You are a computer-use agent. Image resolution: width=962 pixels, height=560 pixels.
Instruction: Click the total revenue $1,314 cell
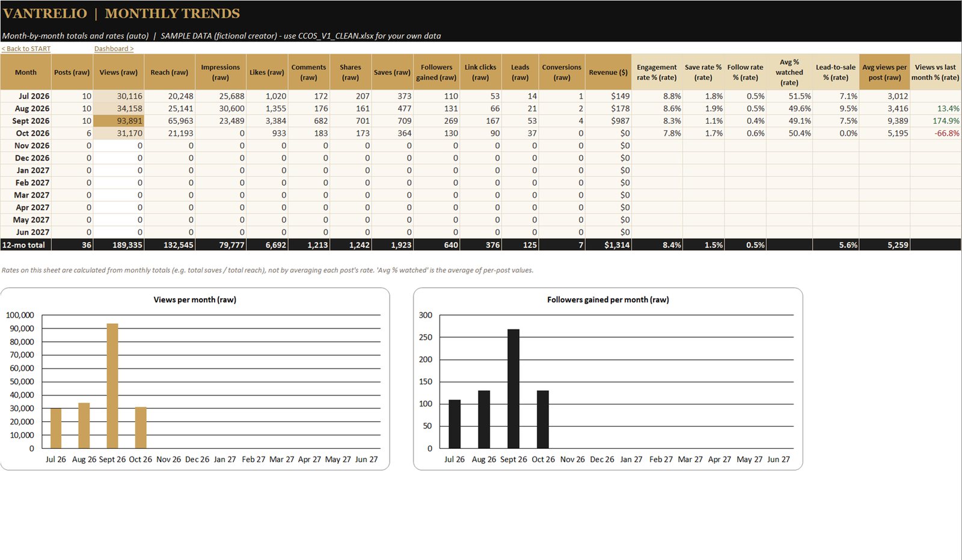608,245
